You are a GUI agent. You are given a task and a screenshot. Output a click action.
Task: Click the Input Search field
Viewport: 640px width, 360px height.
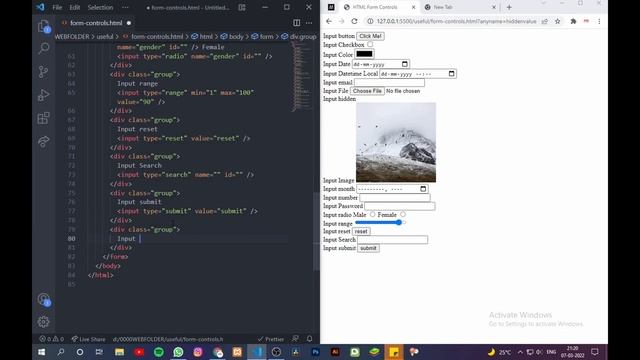pyautogui.click(x=393, y=240)
